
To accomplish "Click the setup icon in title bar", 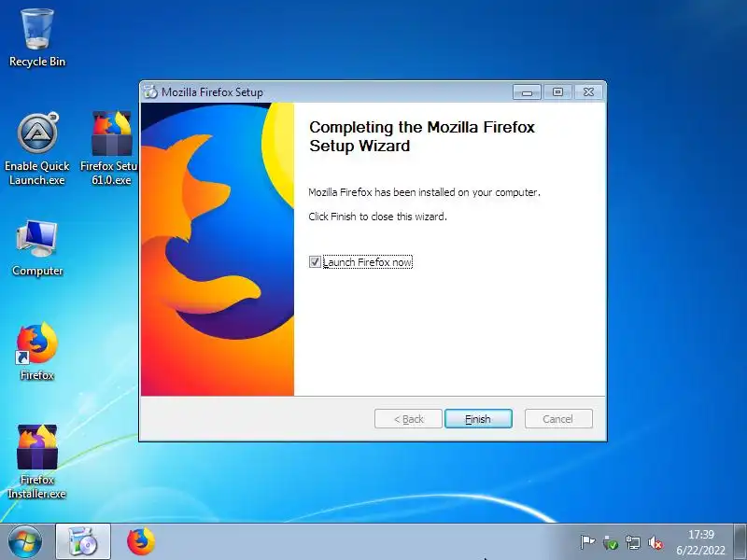I will pos(150,91).
